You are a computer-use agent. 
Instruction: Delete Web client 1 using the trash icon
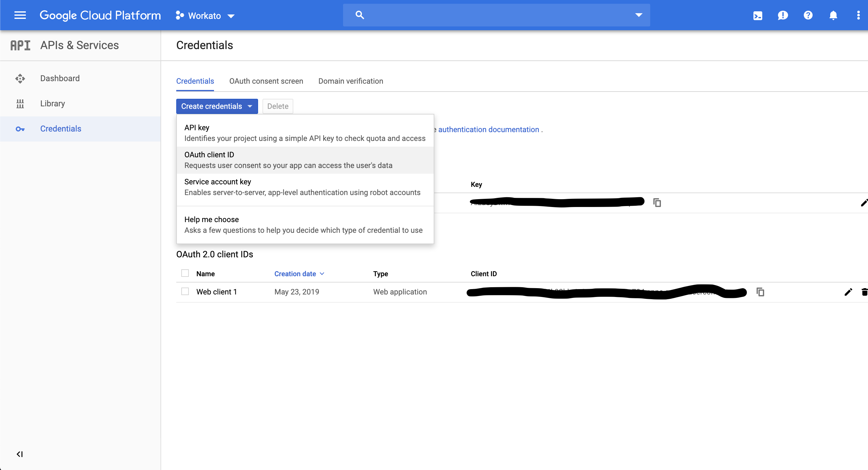coord(864,292)
